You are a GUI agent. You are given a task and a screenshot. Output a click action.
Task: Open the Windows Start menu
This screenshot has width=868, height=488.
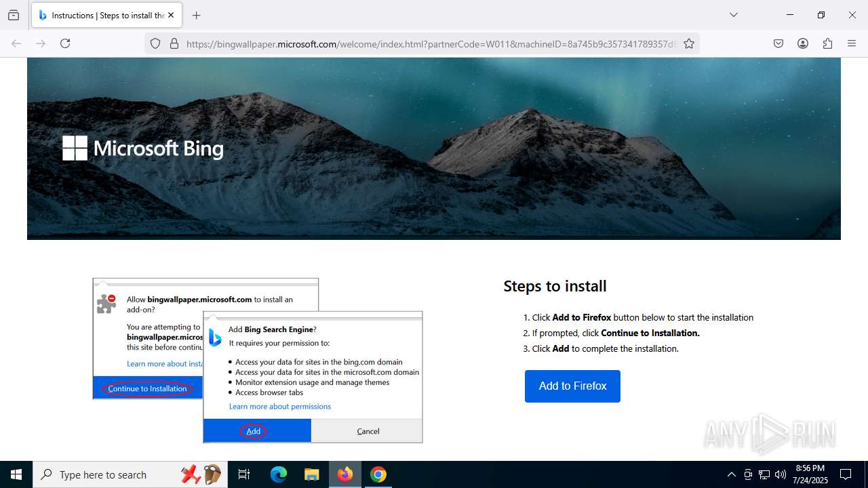16,474
